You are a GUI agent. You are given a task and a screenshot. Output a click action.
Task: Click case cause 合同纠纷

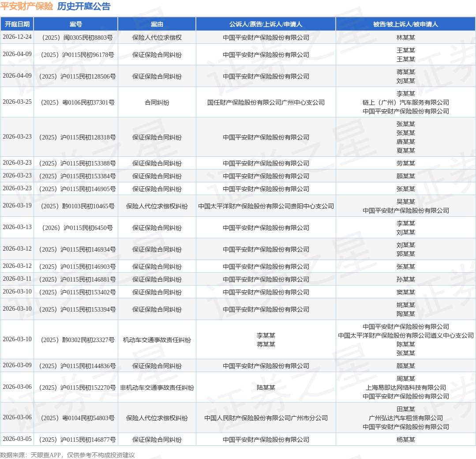157,103
